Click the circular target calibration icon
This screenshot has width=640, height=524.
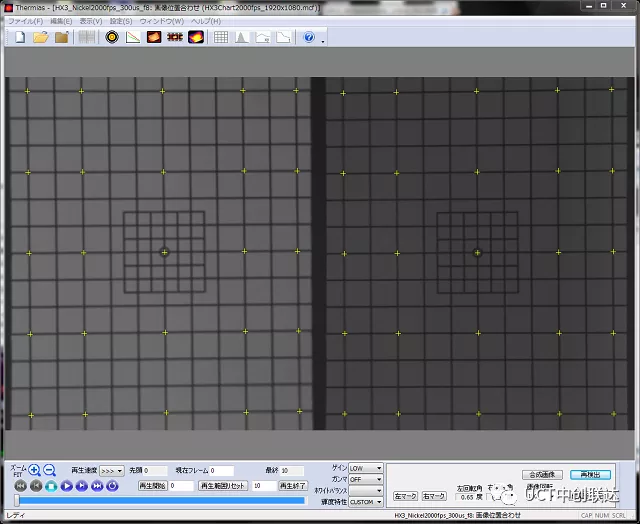(112, 37)
